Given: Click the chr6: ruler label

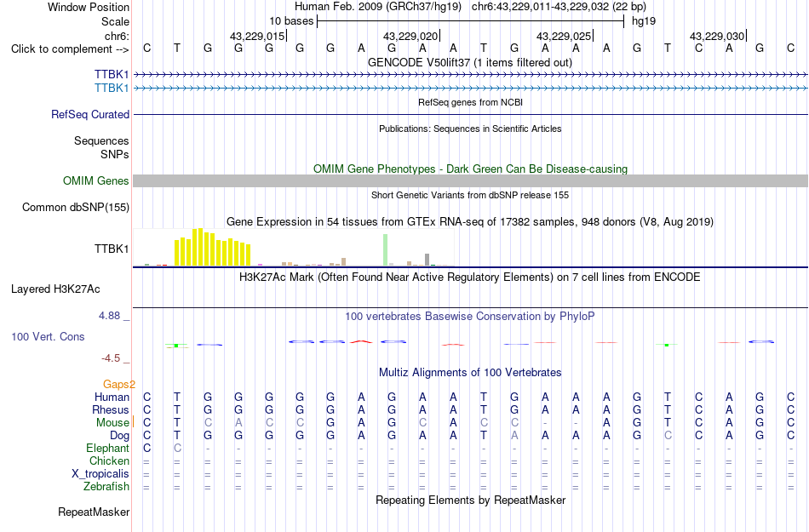Looking at the screenshot, I should [x=117, y=36].
